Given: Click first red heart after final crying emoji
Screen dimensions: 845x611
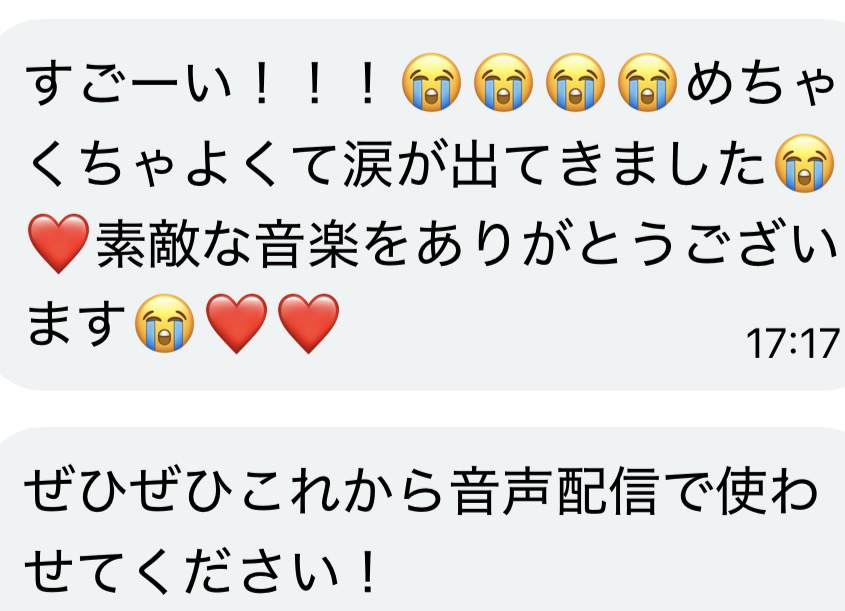Looking at the screenshot, I should click(x=236, y=323).
